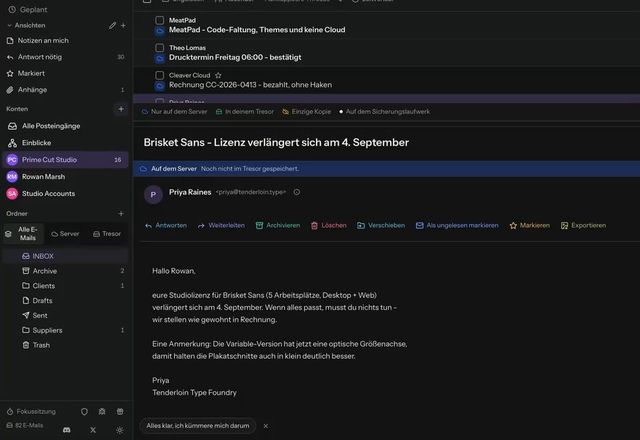Archive the message via Archivieren

[278, 225]
